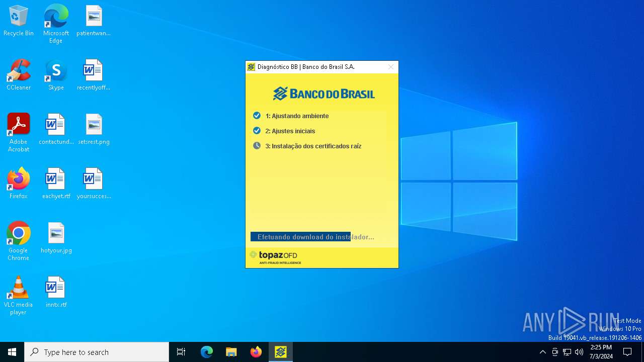Screen dimensions: 644x362
Task: Open Firefox from the taskbar
Action: point(256,352)
